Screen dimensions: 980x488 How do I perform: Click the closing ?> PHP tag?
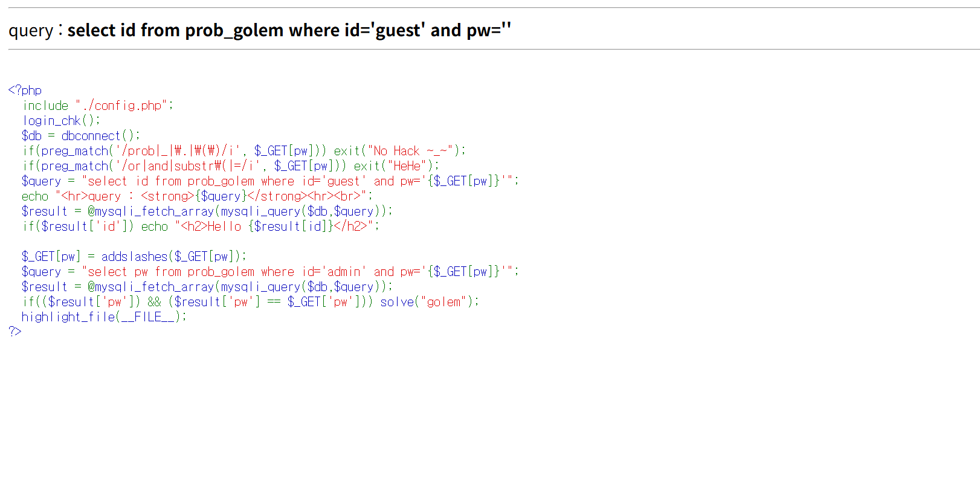[15, 332]
